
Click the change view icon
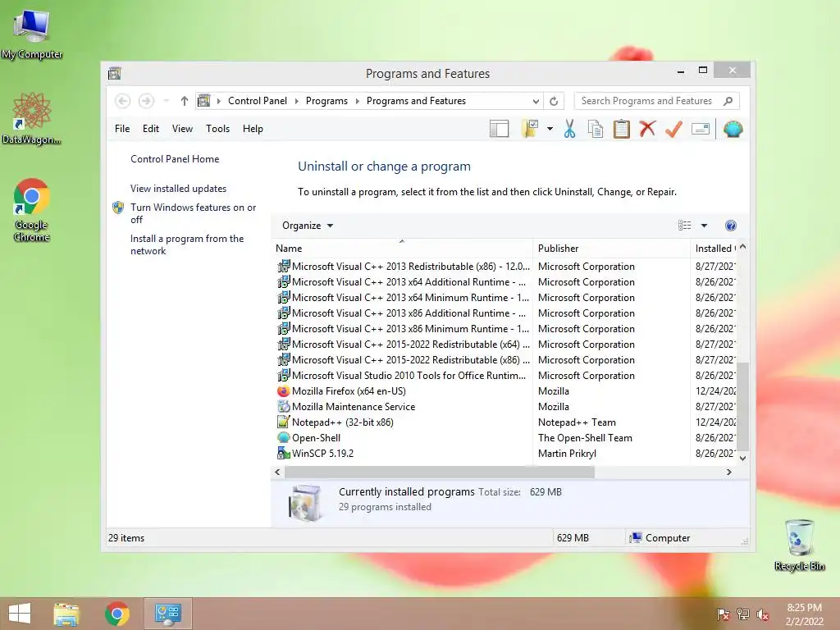click(684, 226)
